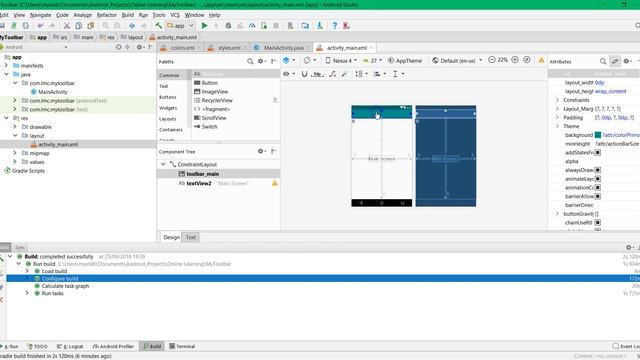Open Project panel settings gear
The height and width of the screenshot is (360, 640).
(140, 47)
